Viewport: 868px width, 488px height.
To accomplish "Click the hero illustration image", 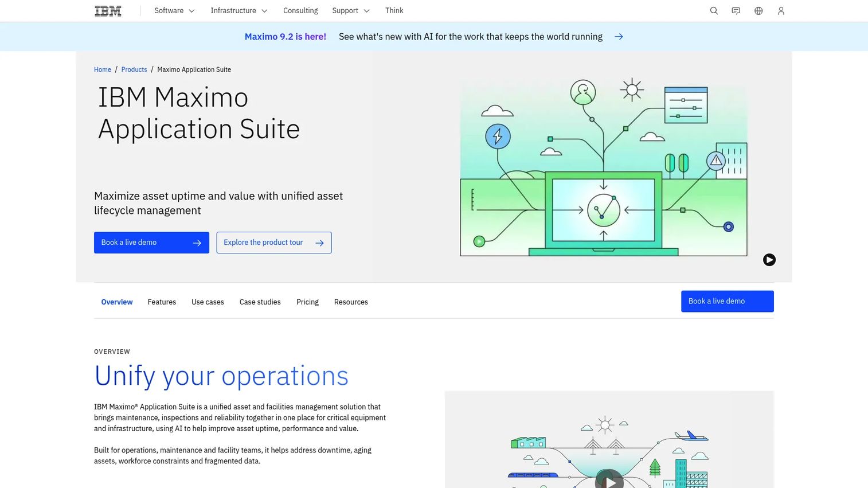I will tap(604, 167).
